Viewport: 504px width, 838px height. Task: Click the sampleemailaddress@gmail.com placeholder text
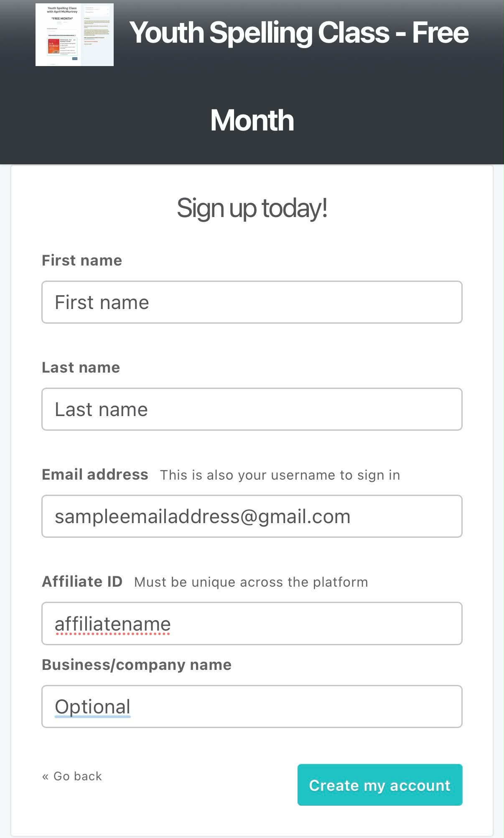[203, 517]
